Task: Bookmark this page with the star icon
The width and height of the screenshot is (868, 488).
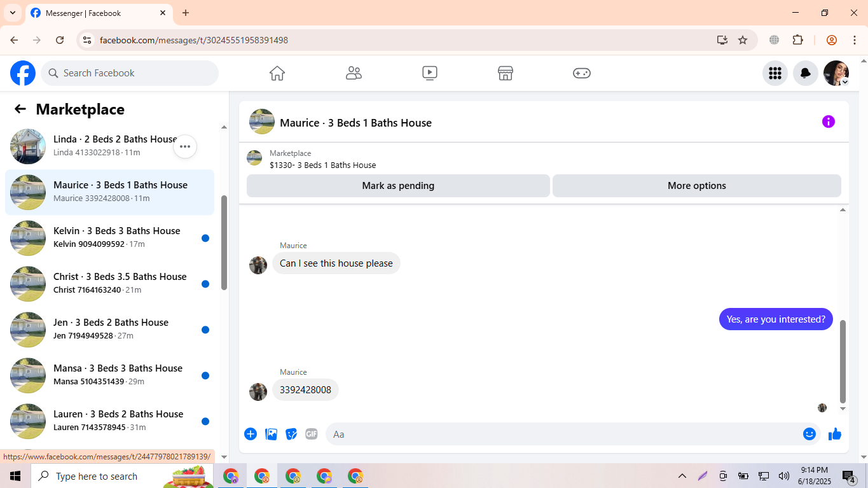Action: [743, 40]
